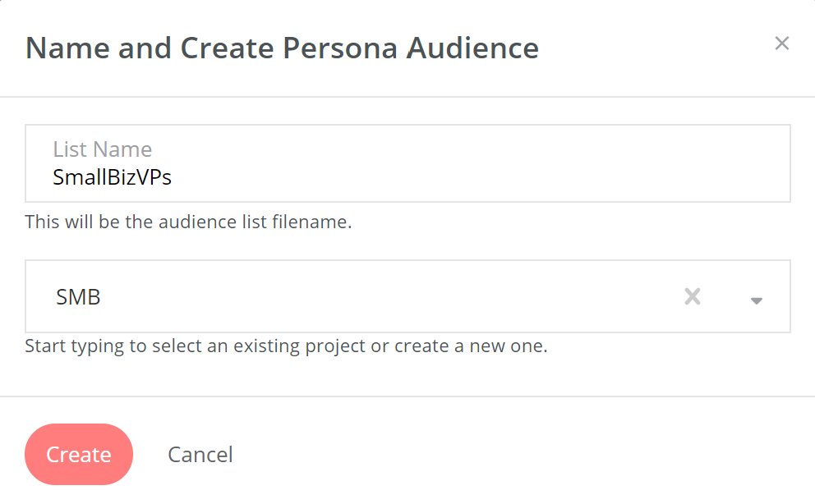Click the Cancel text beside Create
The width and height of the screenshot is (815, 504).
coord(200,455)
